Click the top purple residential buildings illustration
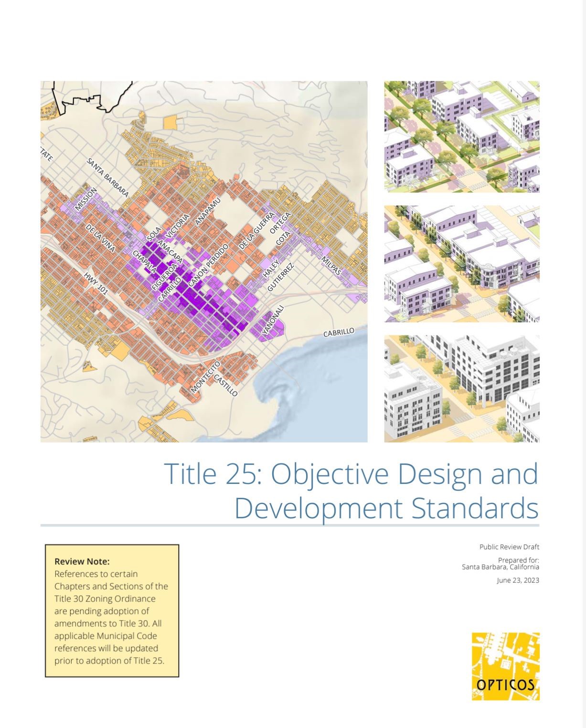The image size is (586, 728). pos(461,137)
